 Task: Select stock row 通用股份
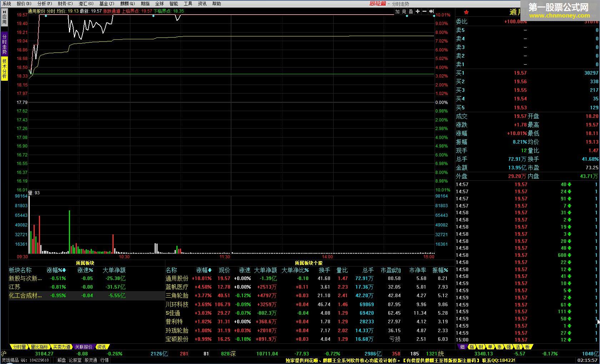(309, 279)
